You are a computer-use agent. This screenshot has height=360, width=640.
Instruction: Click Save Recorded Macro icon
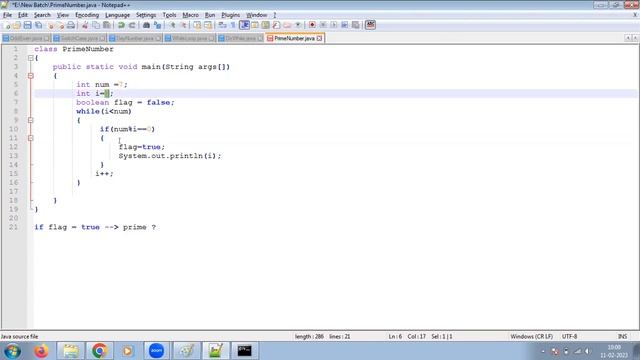(356, 25)
